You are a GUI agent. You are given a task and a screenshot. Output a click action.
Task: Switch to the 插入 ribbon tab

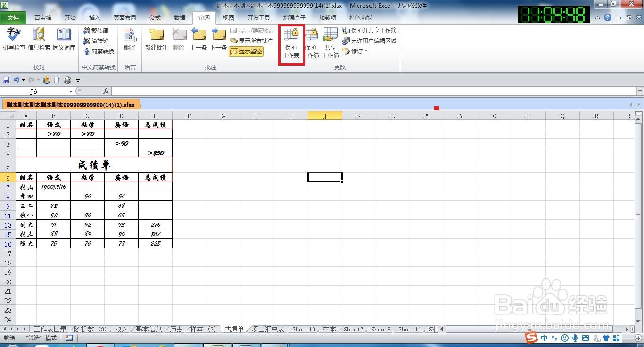pyautogui.click(x=95, y=18)
